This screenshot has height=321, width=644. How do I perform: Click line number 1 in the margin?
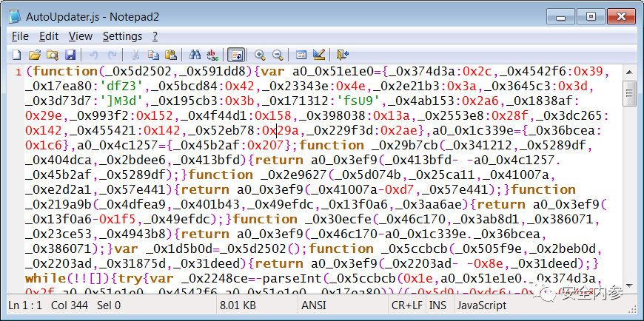pos(19,72)
